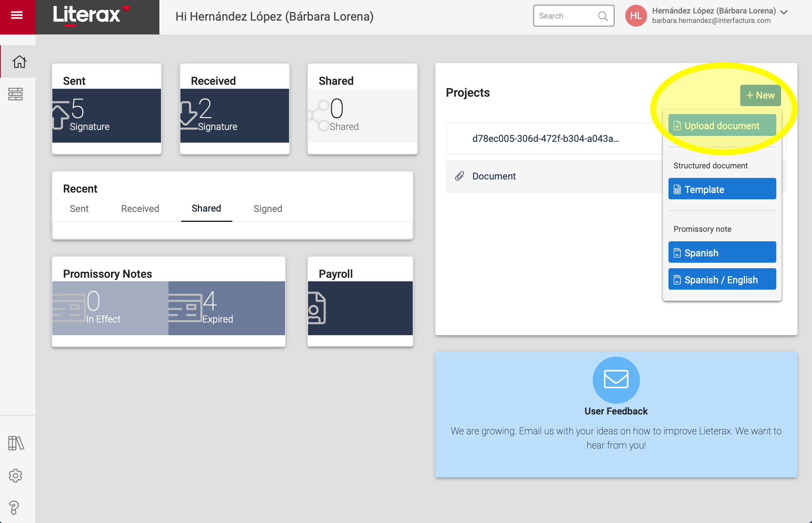Click the HL user avatar

point(636,16)
